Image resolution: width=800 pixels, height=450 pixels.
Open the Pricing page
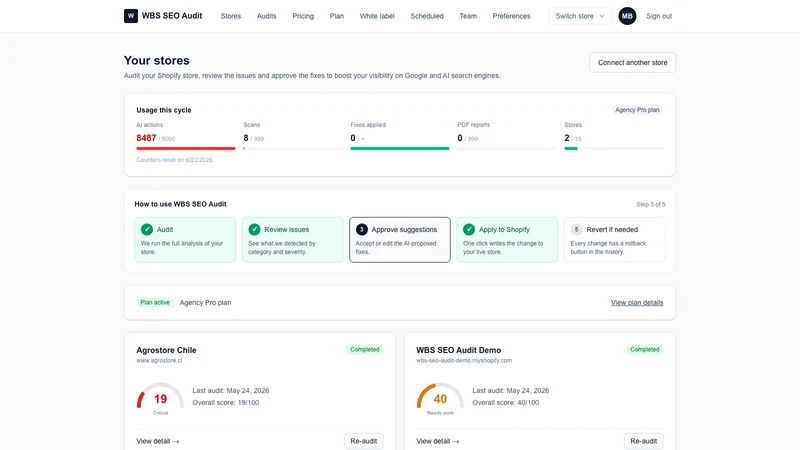click(303, 16)
